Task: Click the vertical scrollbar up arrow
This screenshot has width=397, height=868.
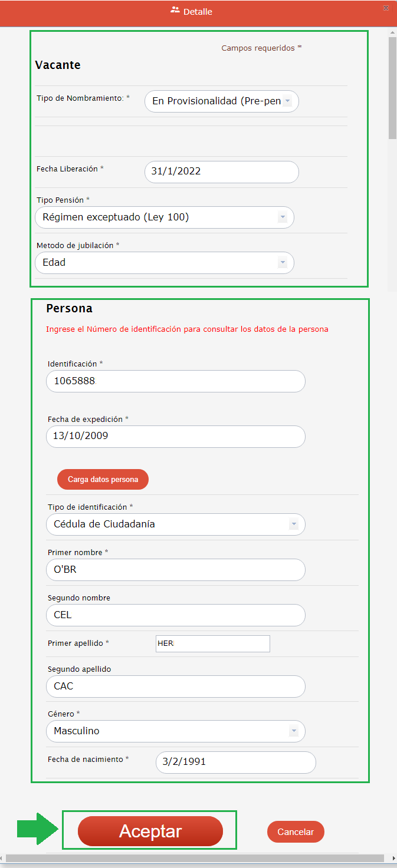Action: [392, 32]
